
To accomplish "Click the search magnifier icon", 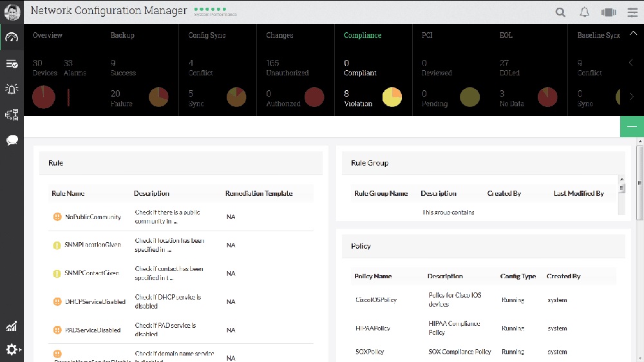I will tap(560, 12).
